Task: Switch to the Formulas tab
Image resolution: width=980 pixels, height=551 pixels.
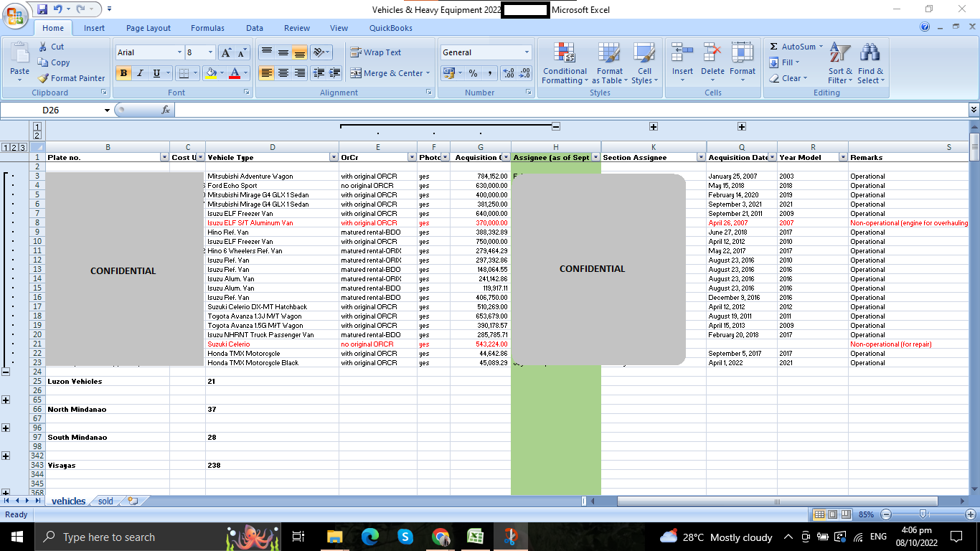Action: [207, 28]
